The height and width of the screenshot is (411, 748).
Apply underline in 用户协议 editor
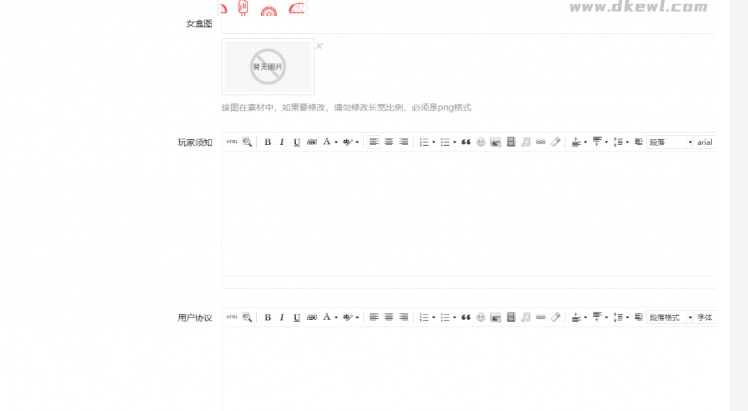coord(297,317)
